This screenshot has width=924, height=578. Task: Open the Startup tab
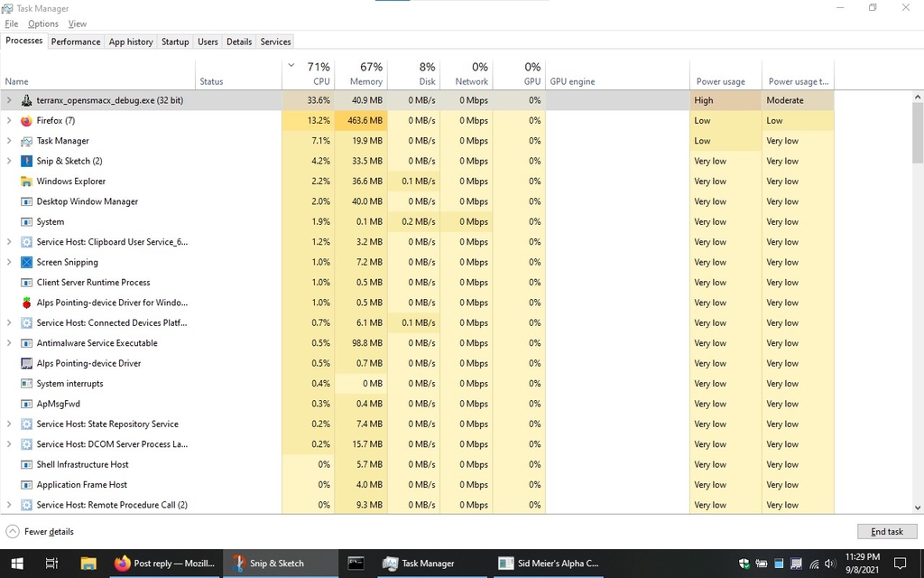pos(175,42)
